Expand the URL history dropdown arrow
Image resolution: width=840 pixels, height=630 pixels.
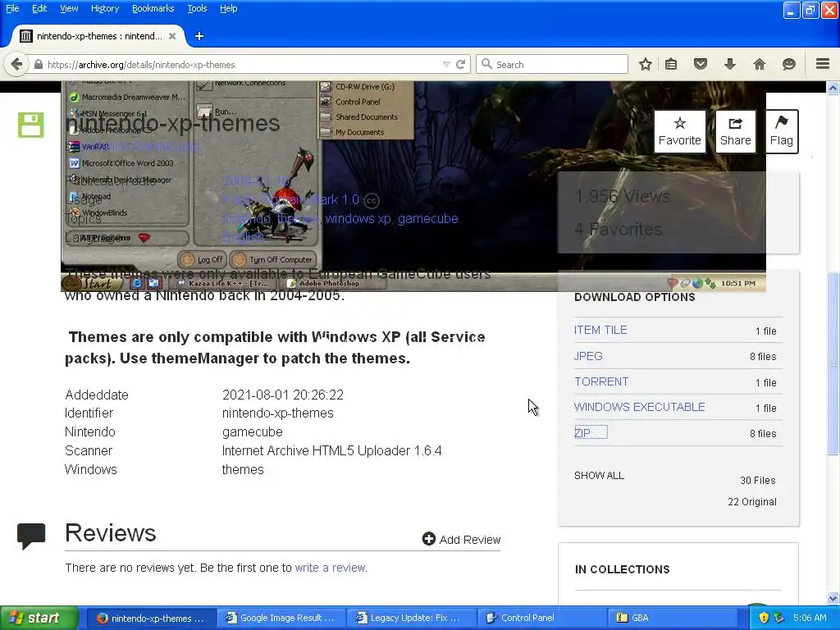446,64
